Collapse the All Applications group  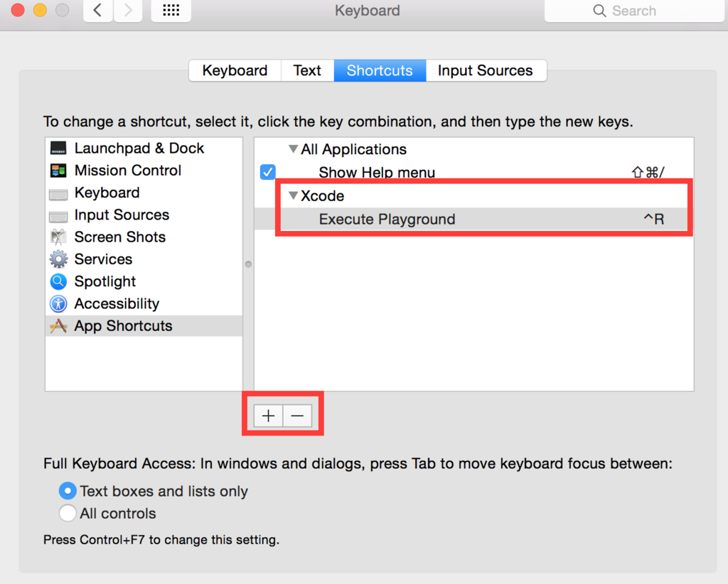(x=293, y=149)
